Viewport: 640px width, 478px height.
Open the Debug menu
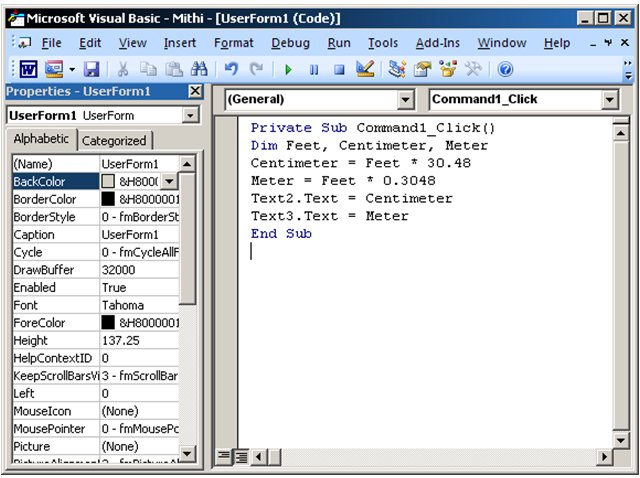point(290,43)
